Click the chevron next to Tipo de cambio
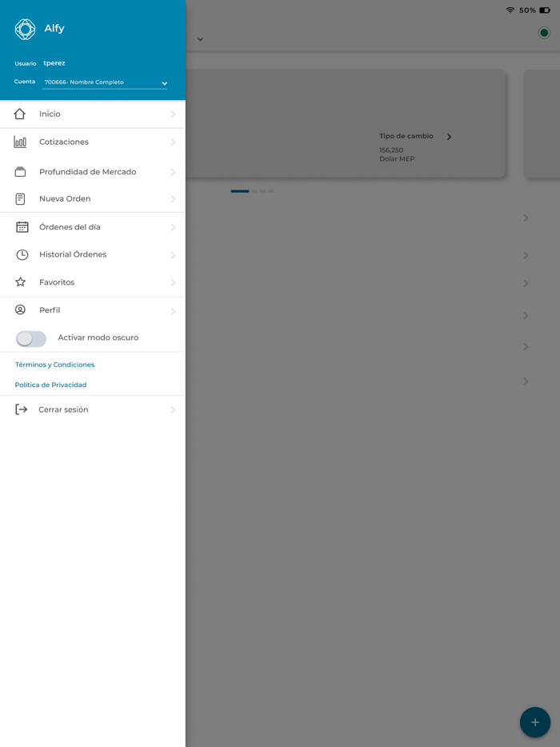560x747 pixels. [449, 137]
